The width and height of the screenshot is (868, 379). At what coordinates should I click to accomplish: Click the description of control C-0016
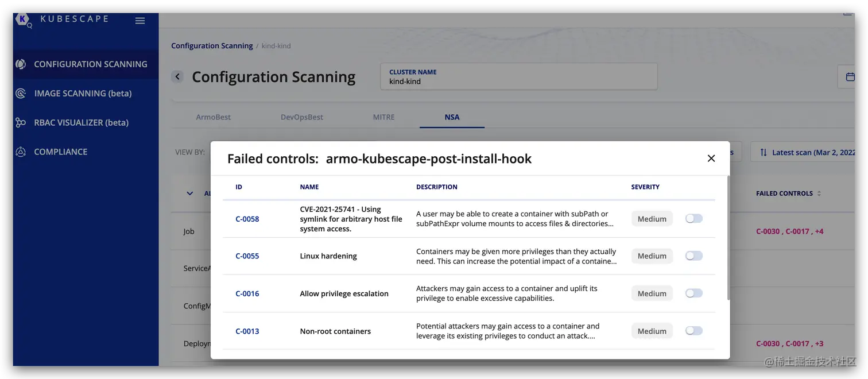click(507, 293)
